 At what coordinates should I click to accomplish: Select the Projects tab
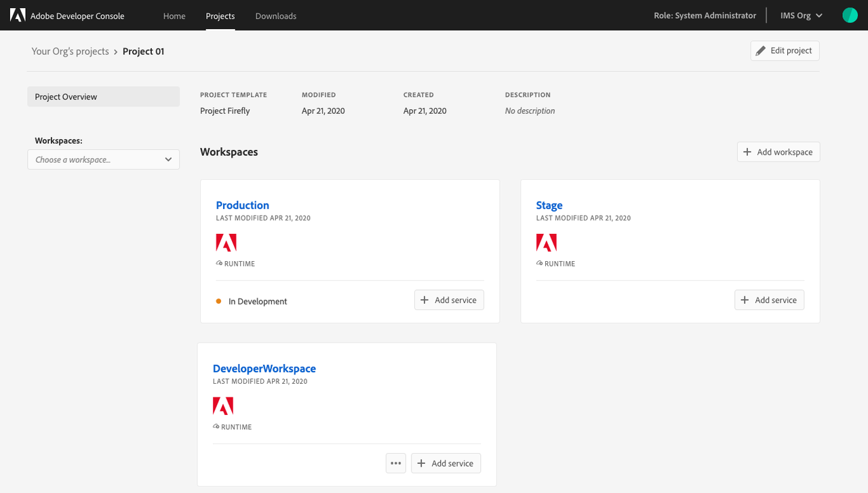(x=220, y=16)
